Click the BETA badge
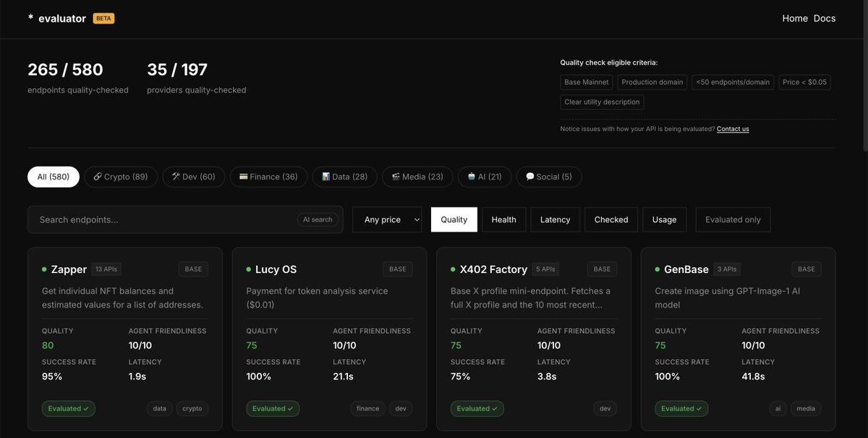This screenshot has width=868, height=438. 103,18
